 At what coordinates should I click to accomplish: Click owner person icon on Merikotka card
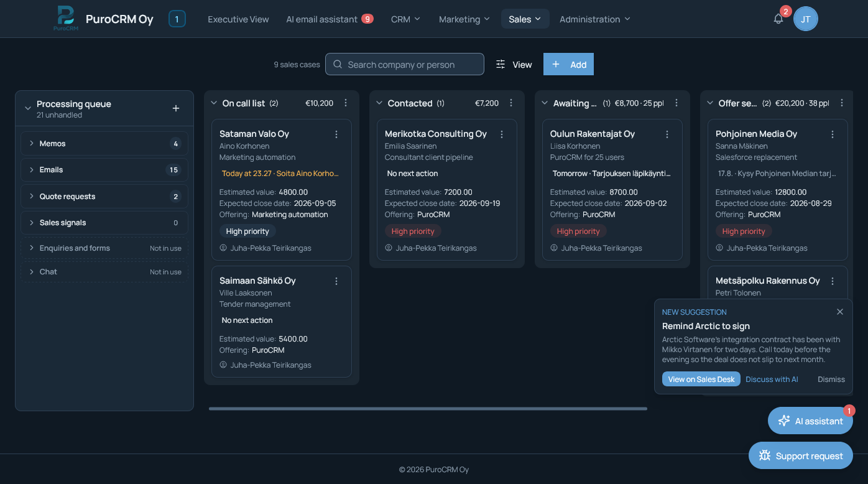(x=389, y=248)
